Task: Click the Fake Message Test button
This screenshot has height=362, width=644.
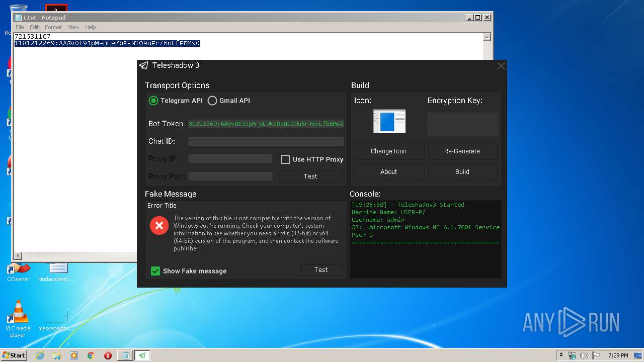Action: pyautogui.click(x=321, y=270)
